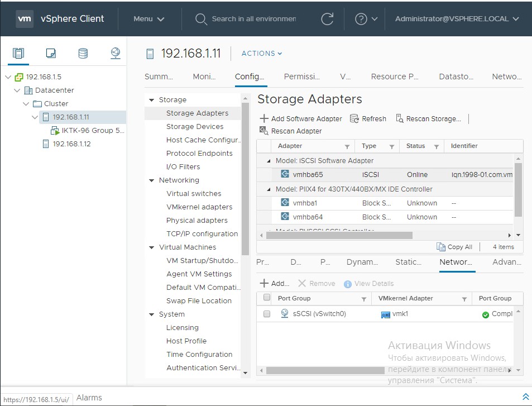532x406 pixels.
Task: Click the search in all environments field
Action: [254, 18]
